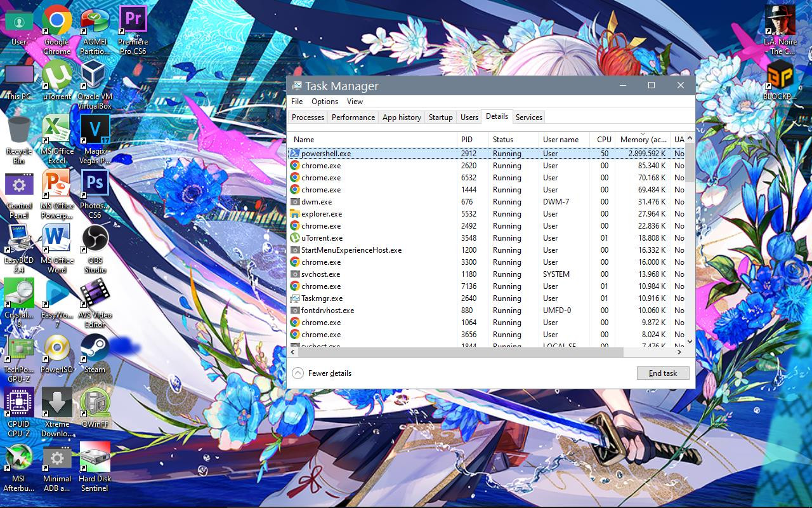Click the vertical scrollbar down arrow
The width and height of the screenshot is (812, 508).
(690, 342)
